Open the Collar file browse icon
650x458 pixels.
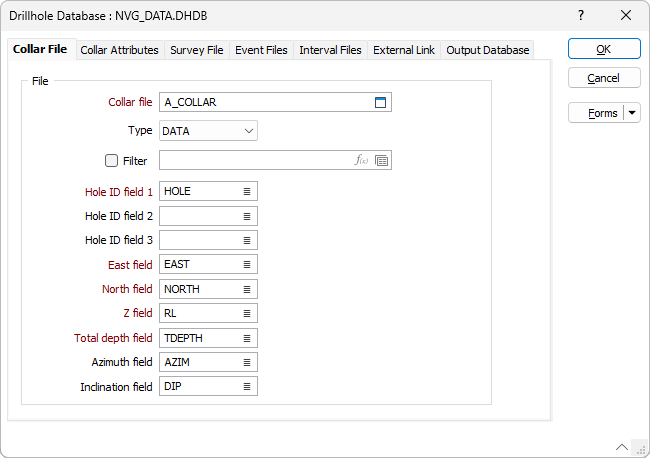[x=380, y=102]
